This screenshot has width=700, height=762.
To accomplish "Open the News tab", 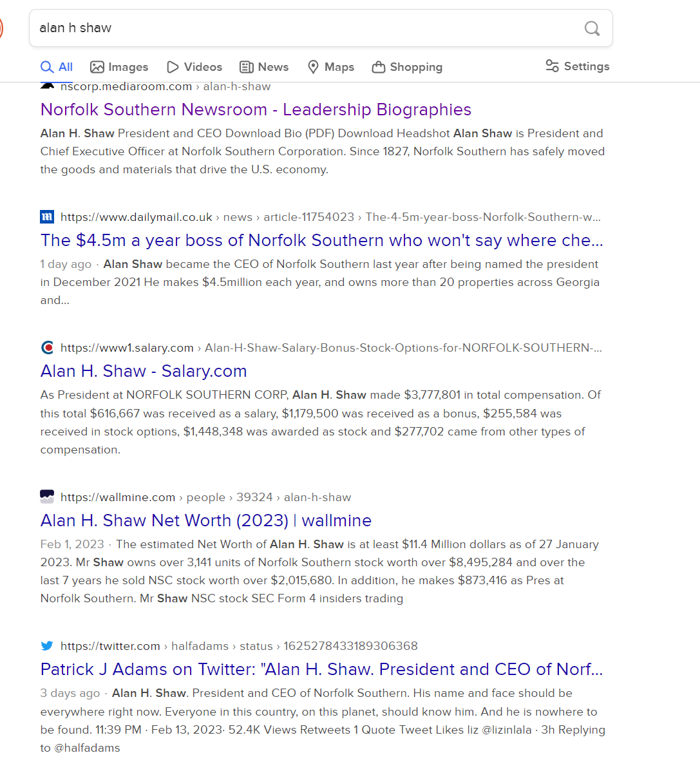I will tap(264, 67).
